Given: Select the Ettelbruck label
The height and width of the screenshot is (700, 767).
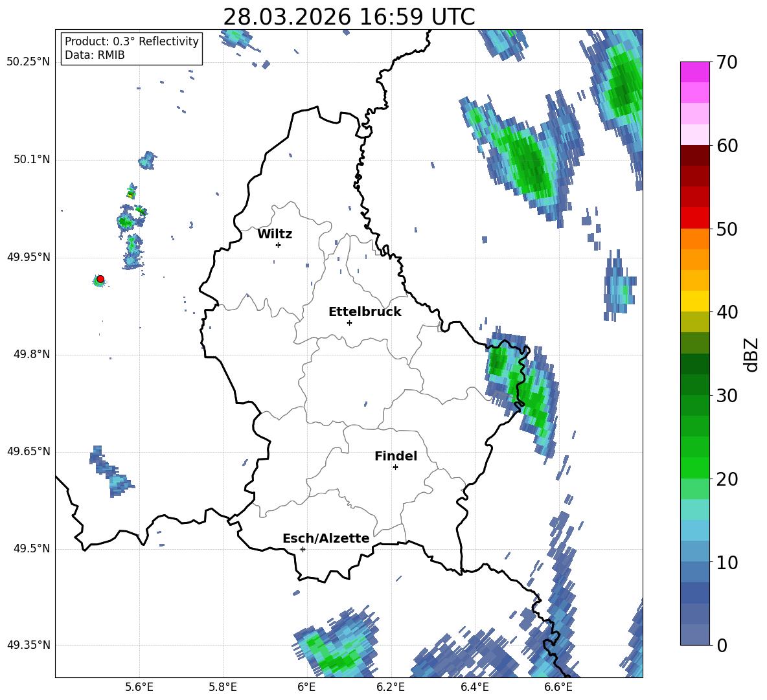Looking at the screenshot, I should [365, 312].
